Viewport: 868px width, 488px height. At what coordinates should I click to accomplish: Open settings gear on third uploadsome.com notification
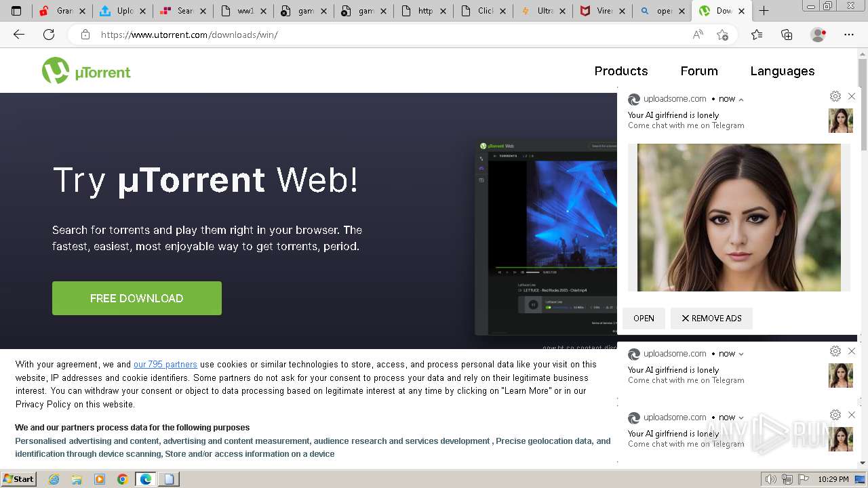(x=835, y=415)
